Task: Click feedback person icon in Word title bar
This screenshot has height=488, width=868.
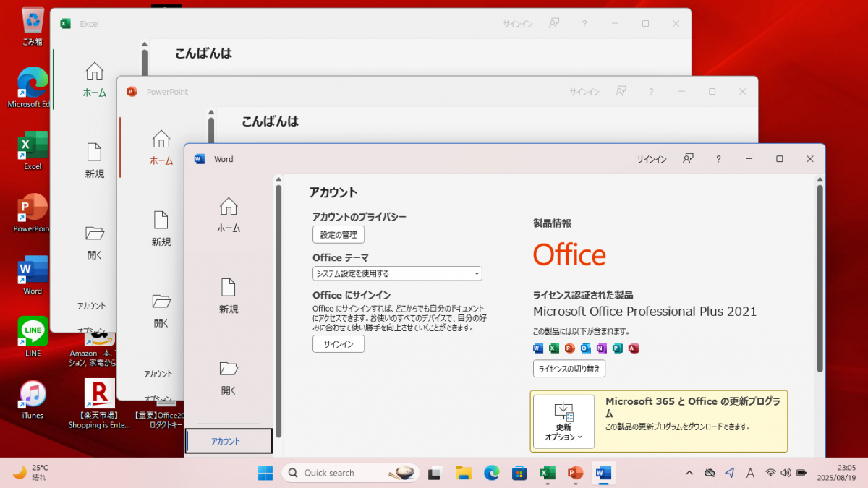Action: 689,159
